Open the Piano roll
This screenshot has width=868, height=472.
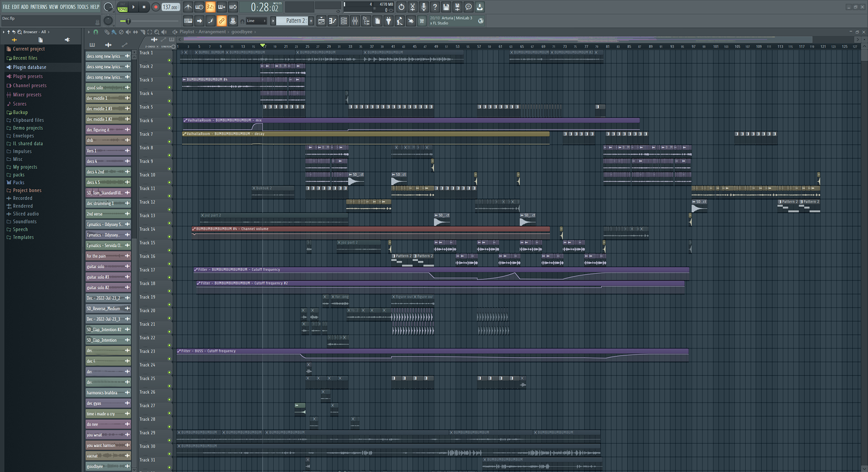click(332, 21)
